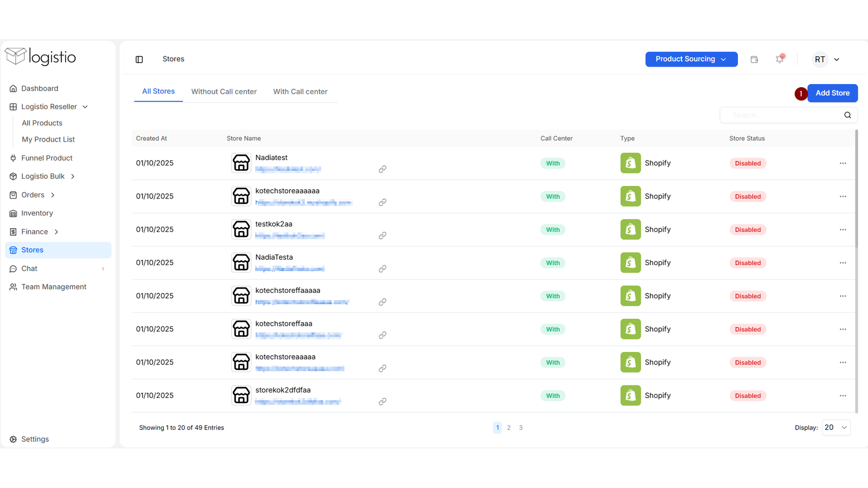868x488 pixels.
Task: Click the stores table vertical scrollbar
Action: 857,189
